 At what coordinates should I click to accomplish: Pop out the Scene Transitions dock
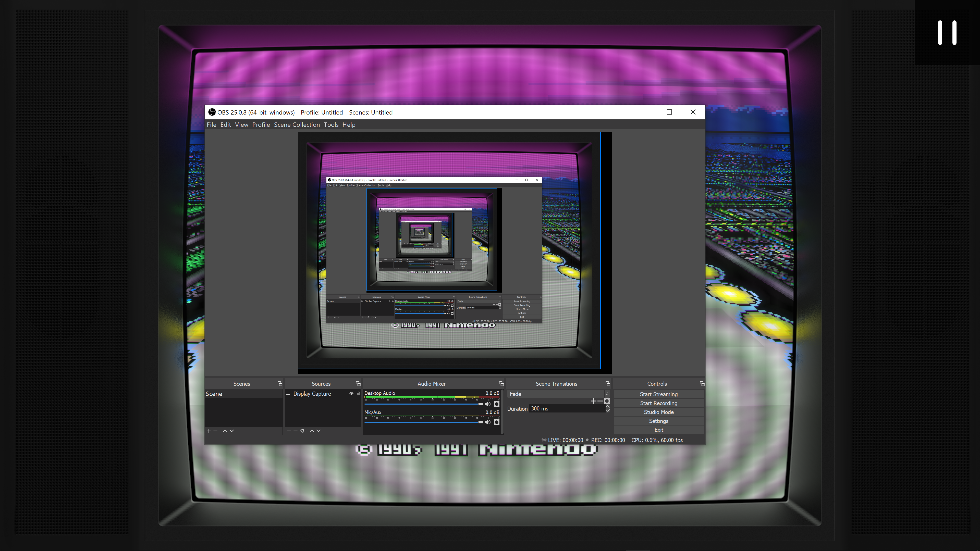[x=608, y=384]
